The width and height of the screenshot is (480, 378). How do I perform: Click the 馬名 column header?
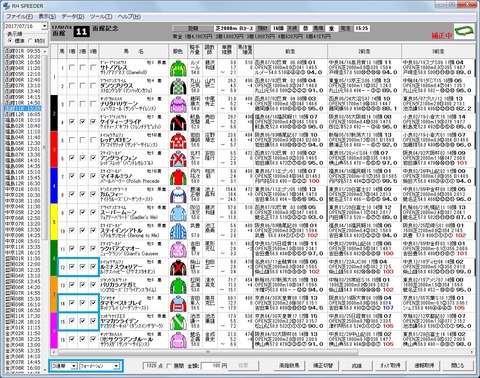pyautogui.click(x=134, y=51)
